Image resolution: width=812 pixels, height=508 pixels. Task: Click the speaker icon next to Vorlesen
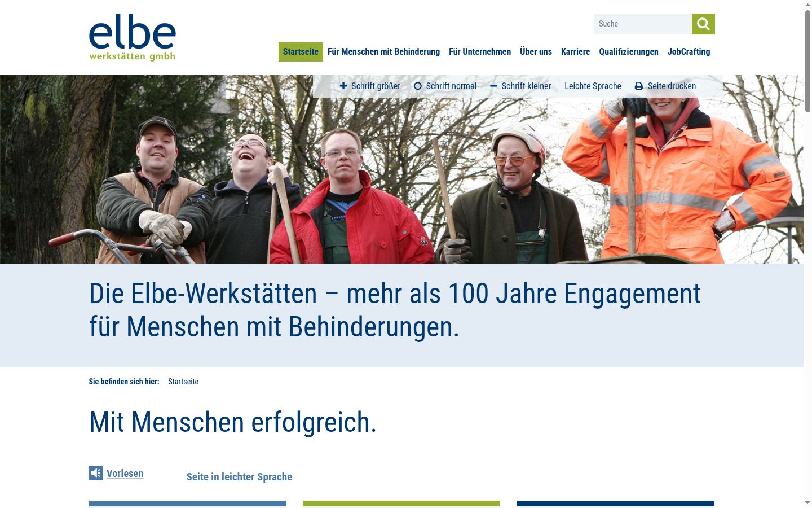[96, 473]
